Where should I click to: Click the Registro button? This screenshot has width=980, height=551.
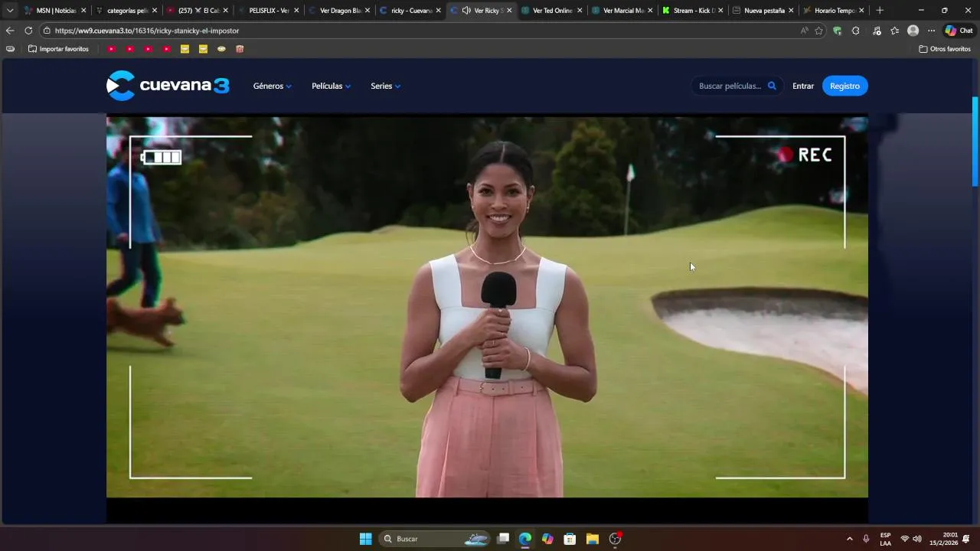845,86
